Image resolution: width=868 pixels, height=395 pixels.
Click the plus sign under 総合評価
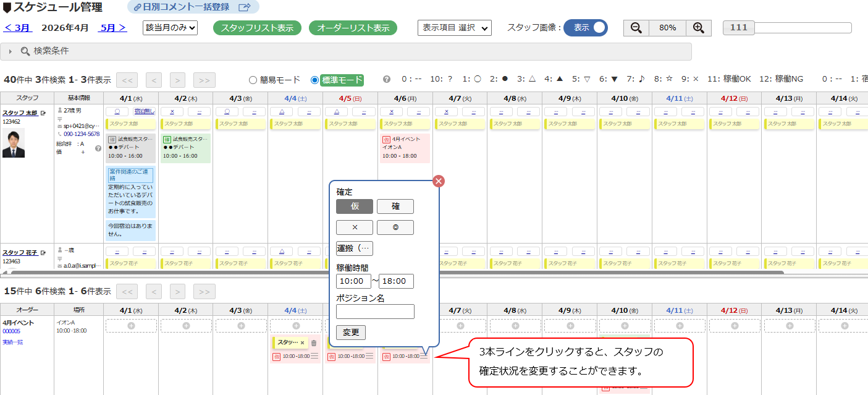[x=83, y=152]
